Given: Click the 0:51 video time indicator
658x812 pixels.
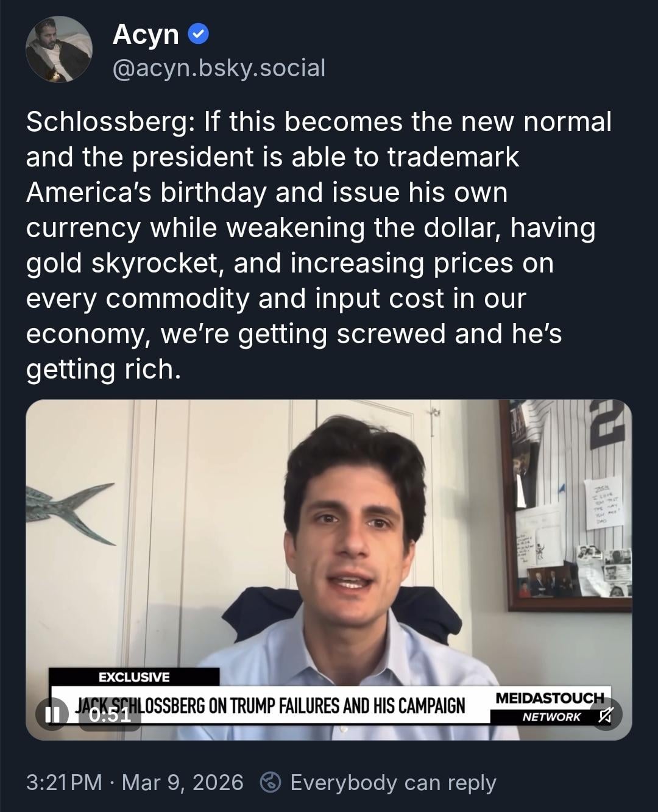Looking at the screenshot, I should click(110, 714).
